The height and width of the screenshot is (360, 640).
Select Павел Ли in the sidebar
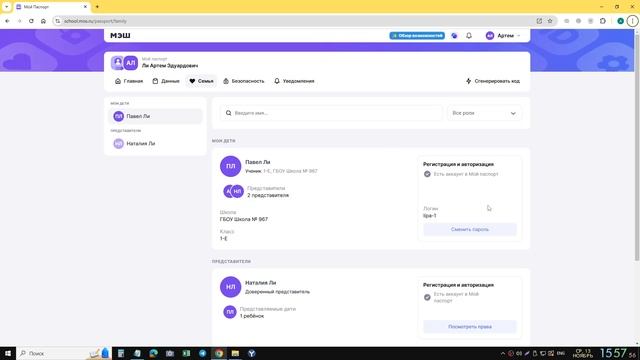pos(156,116)
